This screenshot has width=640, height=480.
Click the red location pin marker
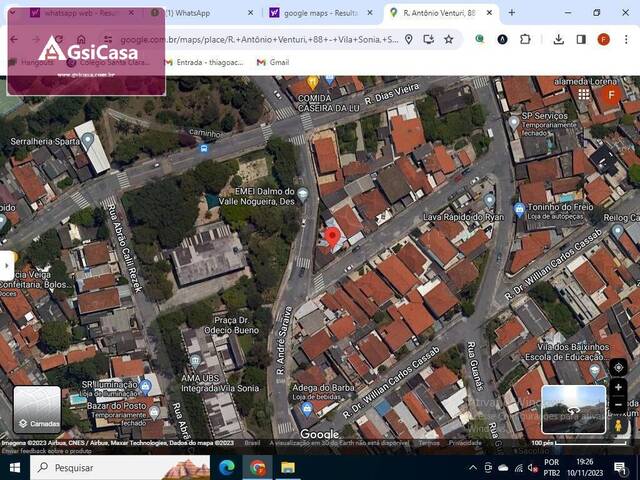coord(332,238)
